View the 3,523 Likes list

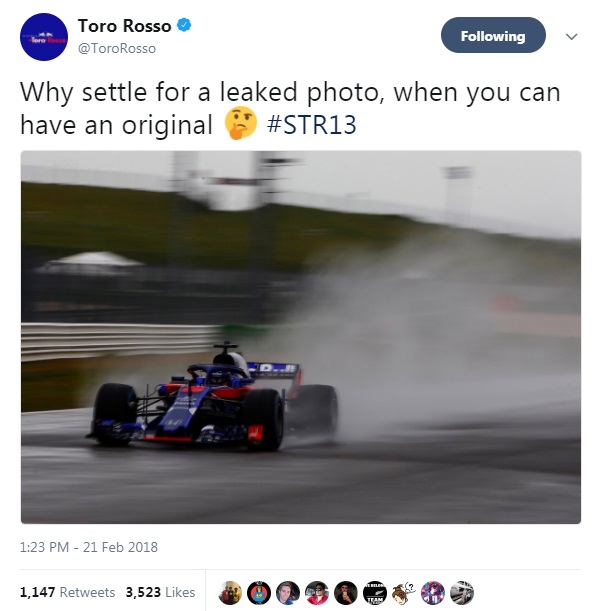click(x=160, y=592)
